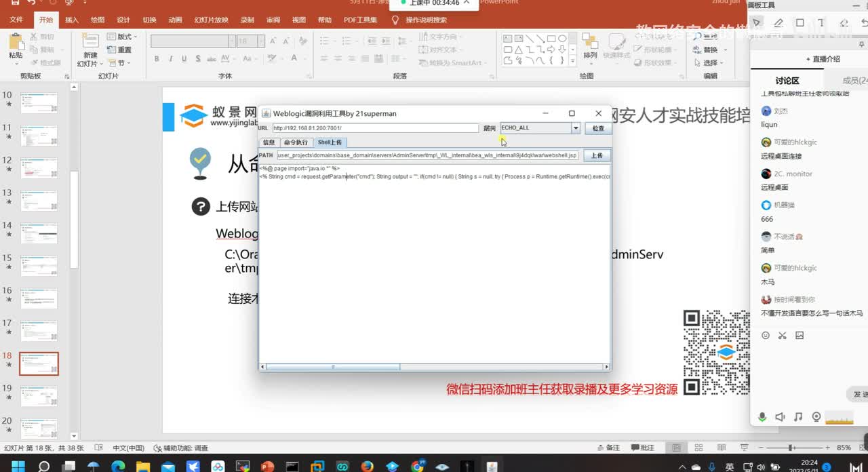Select the pointer tool in drawing board toolbar
The width and height of the screenshot is (868, 472).
click(757, 22)
